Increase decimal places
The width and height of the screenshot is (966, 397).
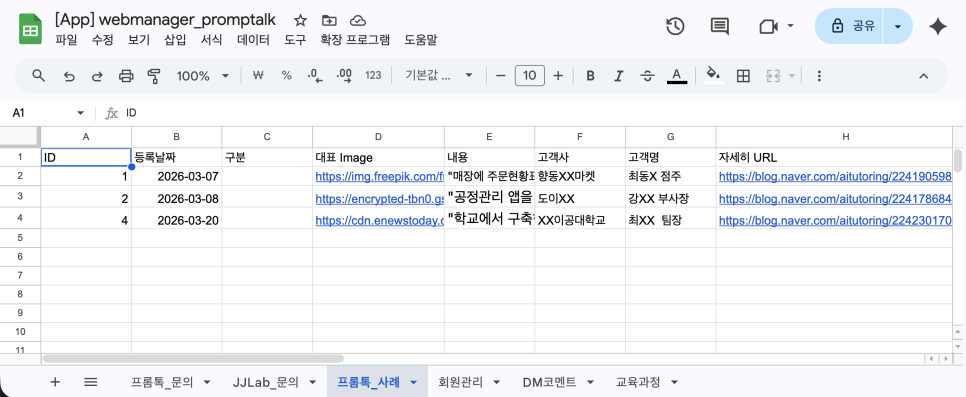click(344, 76)
